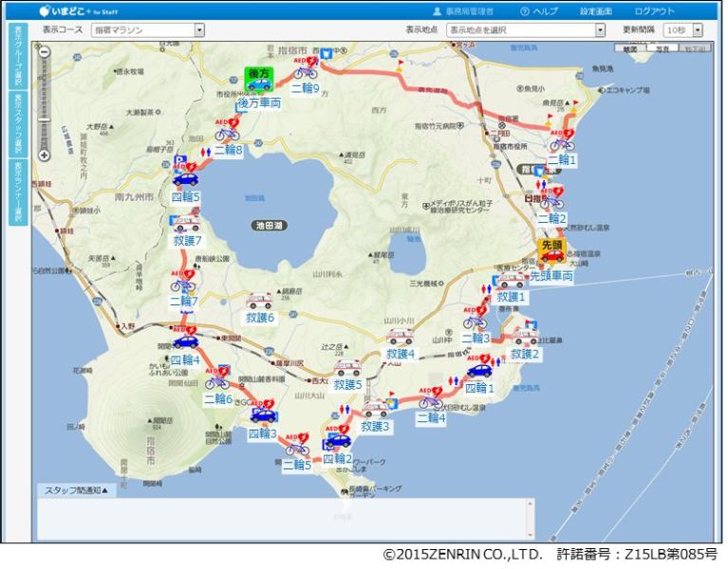Open the 救護6 ambulance marker
728x569 pixels.
[259, 301]
